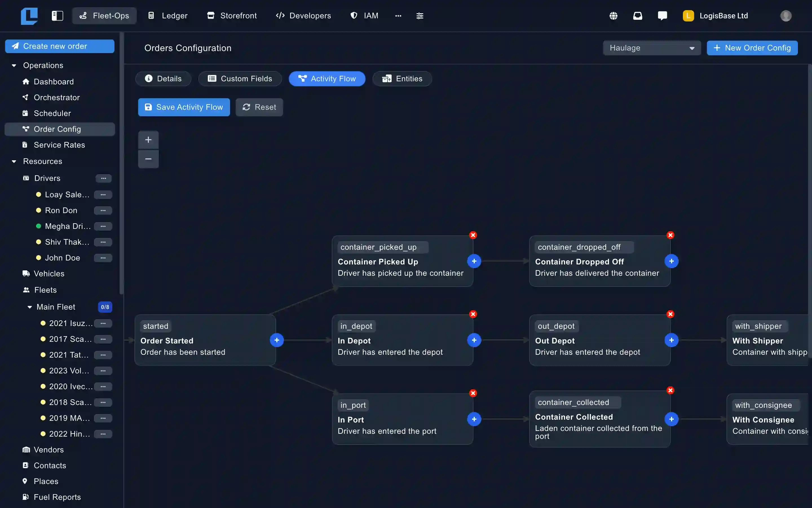Open the Contacts section
Screen dimensions: 812x508
tap(60, 466)
